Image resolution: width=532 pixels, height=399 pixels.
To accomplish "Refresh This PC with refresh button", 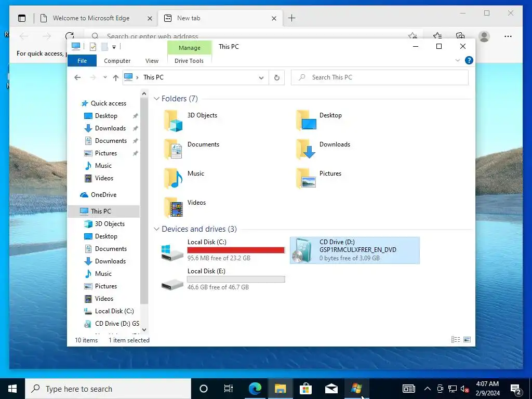I will (x=277, y=78).
